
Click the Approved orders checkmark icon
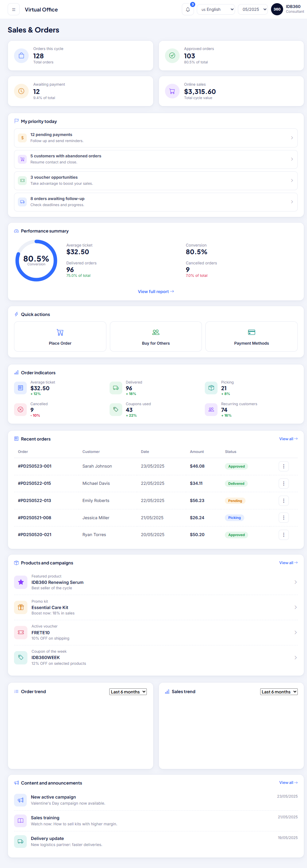tap(172, 56)
